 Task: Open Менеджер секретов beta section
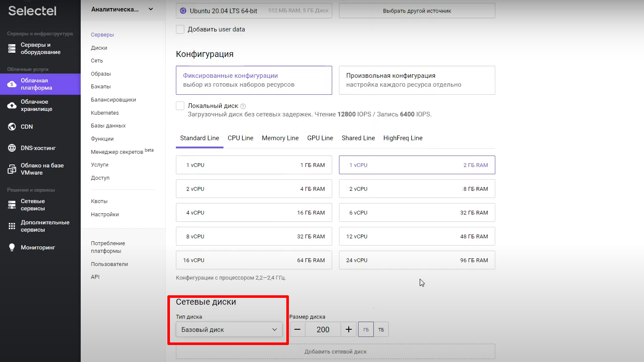(x=122, y=151)
